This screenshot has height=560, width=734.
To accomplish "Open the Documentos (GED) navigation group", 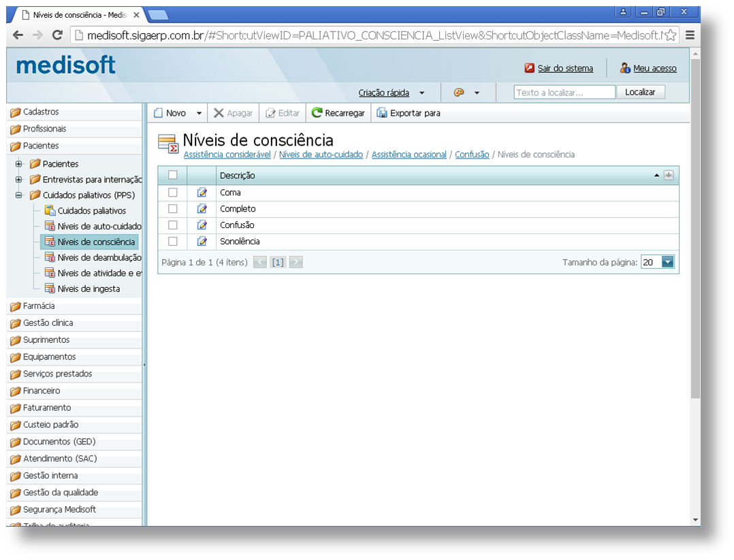I will tap(74, 442).
